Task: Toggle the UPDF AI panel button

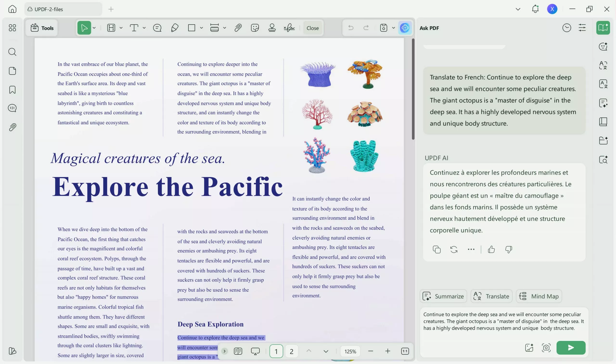Action: coord(404,28)
